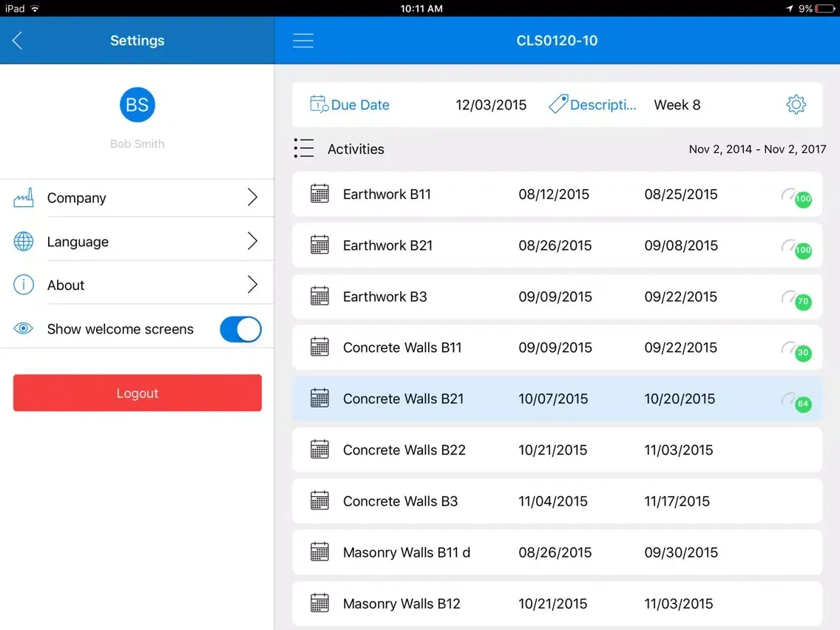Open the hamburger menu icon
Screen dimensions: 840x630
coord(303,41)
